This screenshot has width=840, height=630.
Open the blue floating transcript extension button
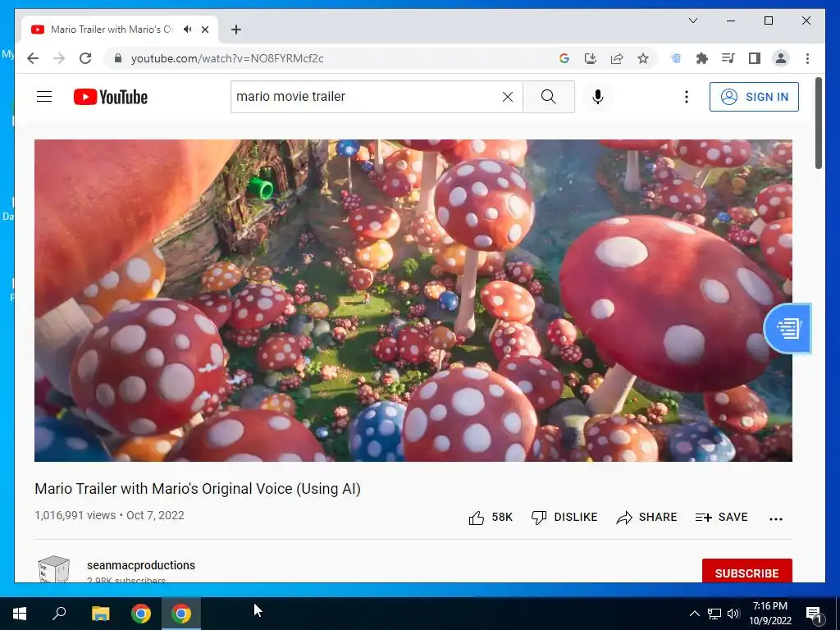click(x=787, y=328)
